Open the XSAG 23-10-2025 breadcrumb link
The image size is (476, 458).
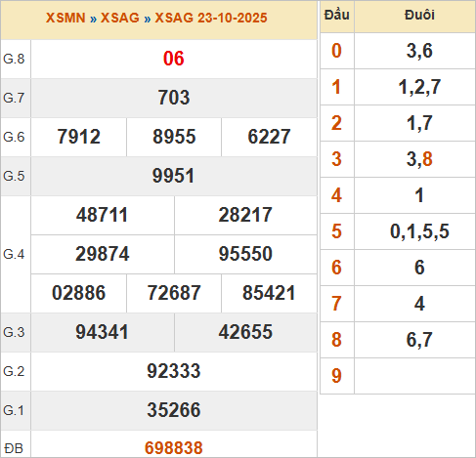(211, 18)
